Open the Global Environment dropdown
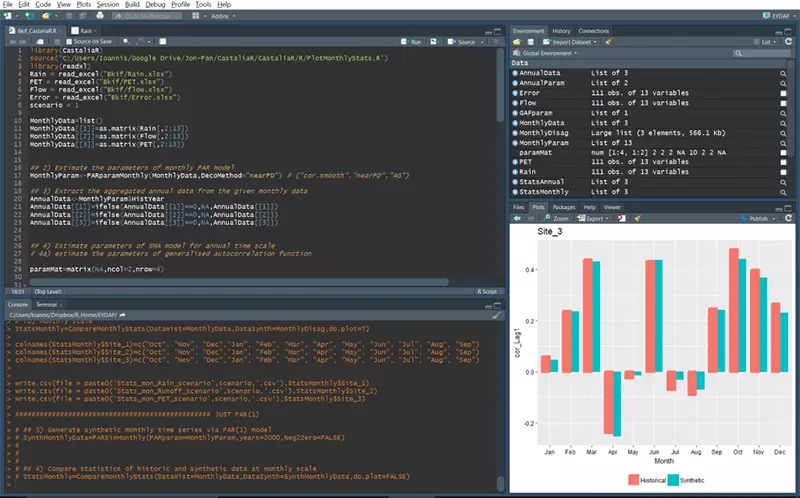 (x=548, y=53)
